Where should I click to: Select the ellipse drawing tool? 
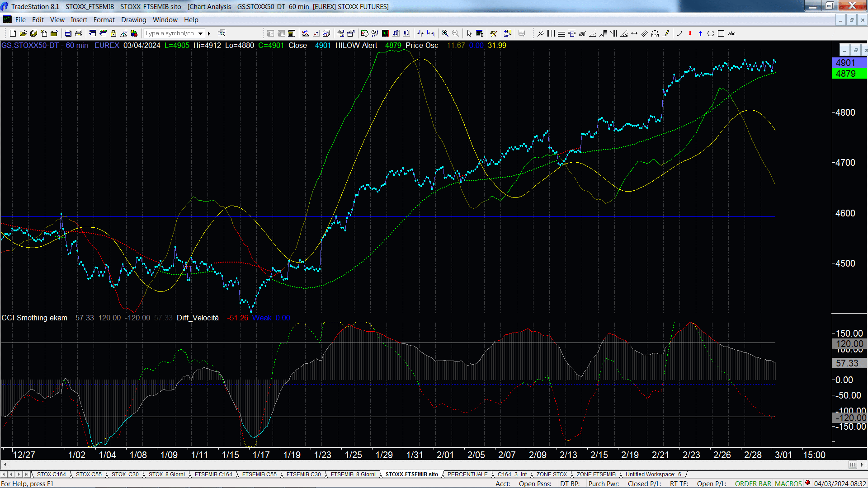[x=711, y=33]
